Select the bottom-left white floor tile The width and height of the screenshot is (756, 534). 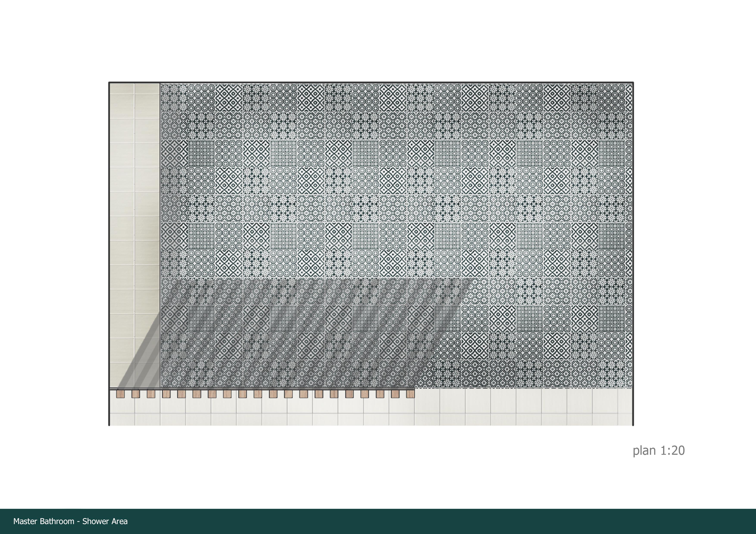point(122,419)
